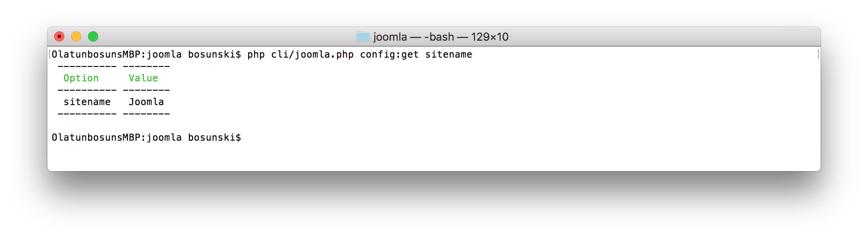868x239 pixels.
Task: Zoom the window with green button
Action: pos(93,37)
